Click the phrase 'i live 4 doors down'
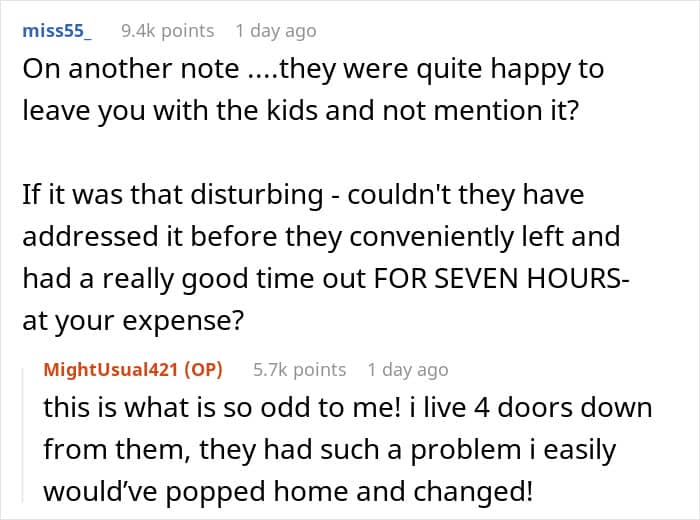This screenshot has height=520, width=700. pos(531,408)
